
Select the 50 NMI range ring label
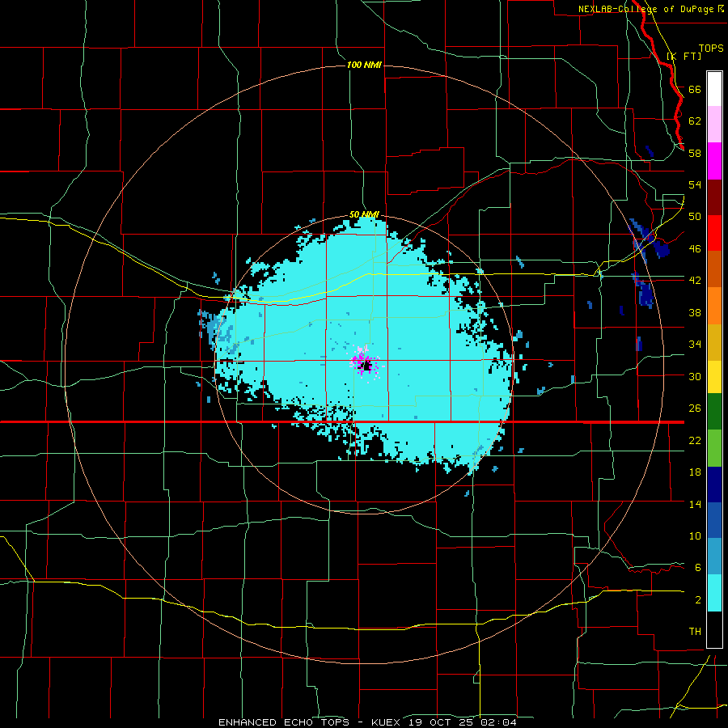pos(364,214)
